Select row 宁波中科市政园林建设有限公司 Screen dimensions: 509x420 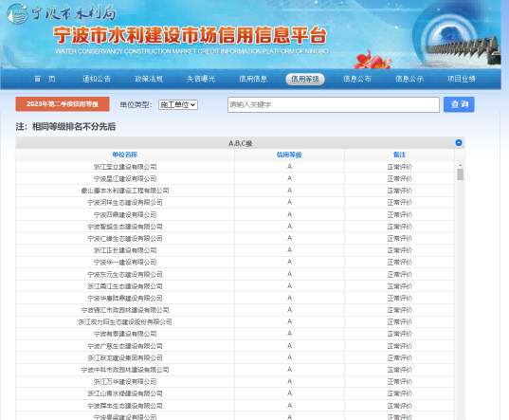click(x=235, y=370)
